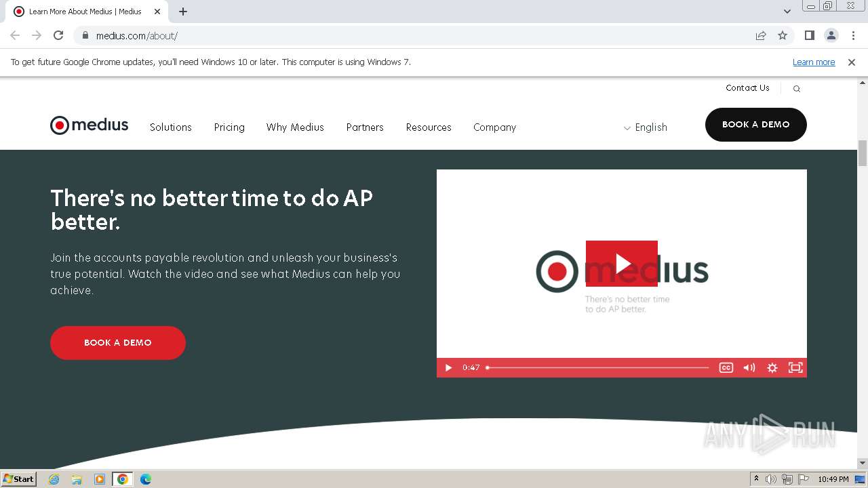868x488 pixels.
Task: Open the Windows Start menu
Action: [x=18, y=479]
